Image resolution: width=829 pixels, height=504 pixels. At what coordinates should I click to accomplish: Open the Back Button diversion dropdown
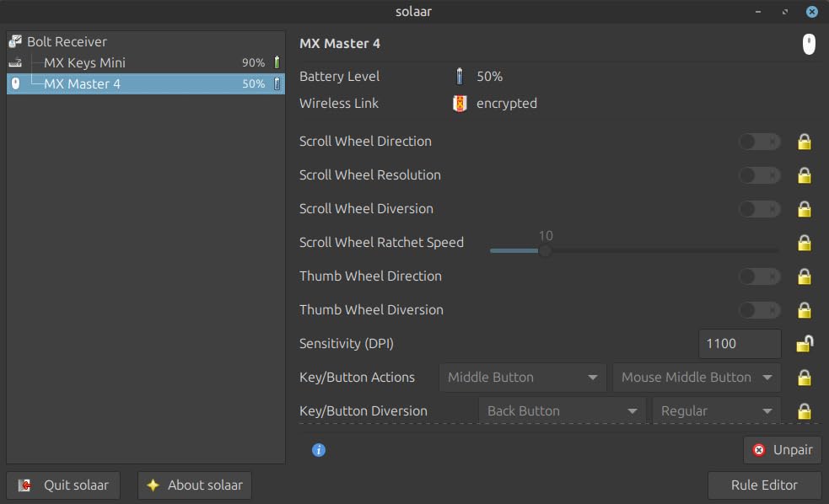(x=561, y=411)
